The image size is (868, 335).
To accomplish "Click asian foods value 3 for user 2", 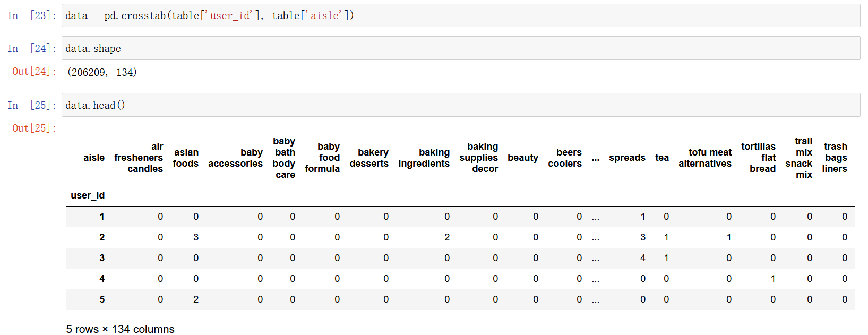I will [196, 237].
